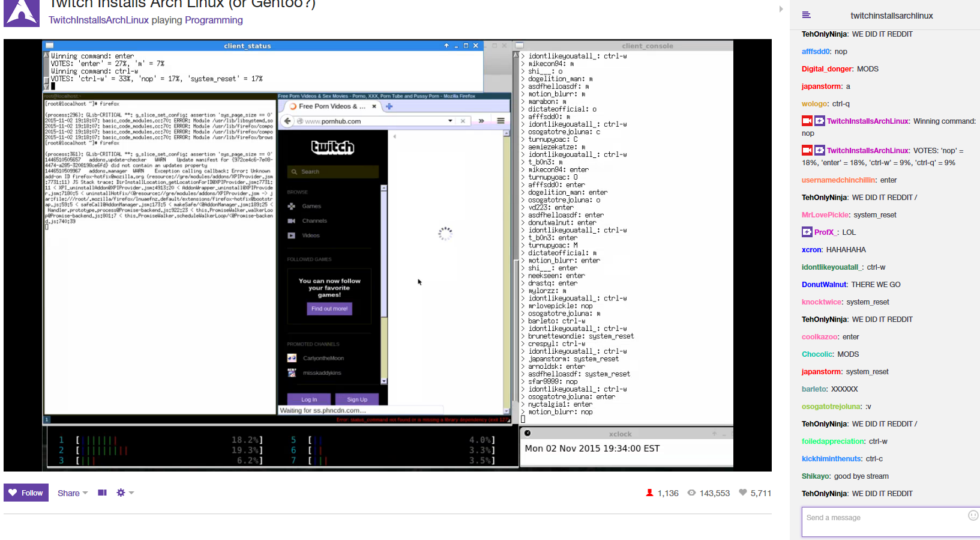
Task: Click the xclock window icon
Action: (528, 433)
